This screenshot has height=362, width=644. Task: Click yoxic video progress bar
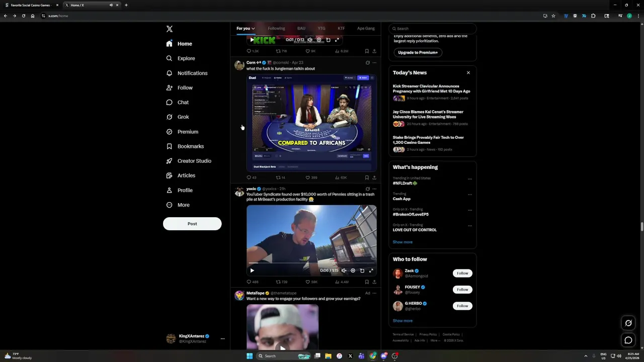(311, 263)
